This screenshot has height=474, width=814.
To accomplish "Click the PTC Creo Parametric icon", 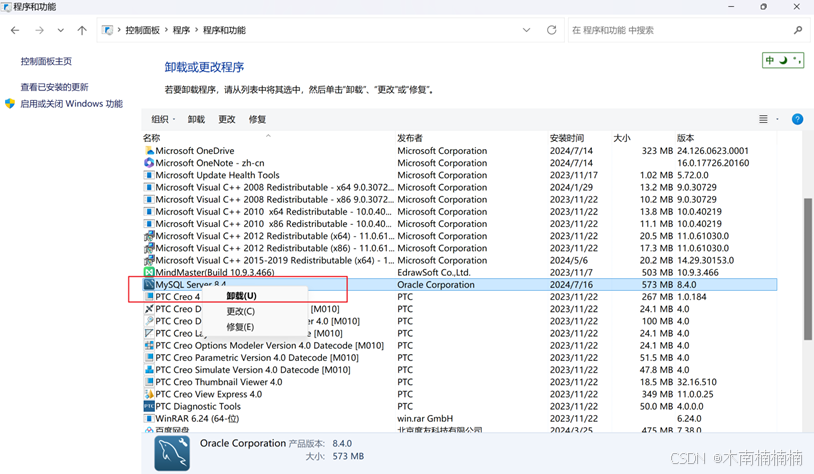I will (x=149, y=358).
